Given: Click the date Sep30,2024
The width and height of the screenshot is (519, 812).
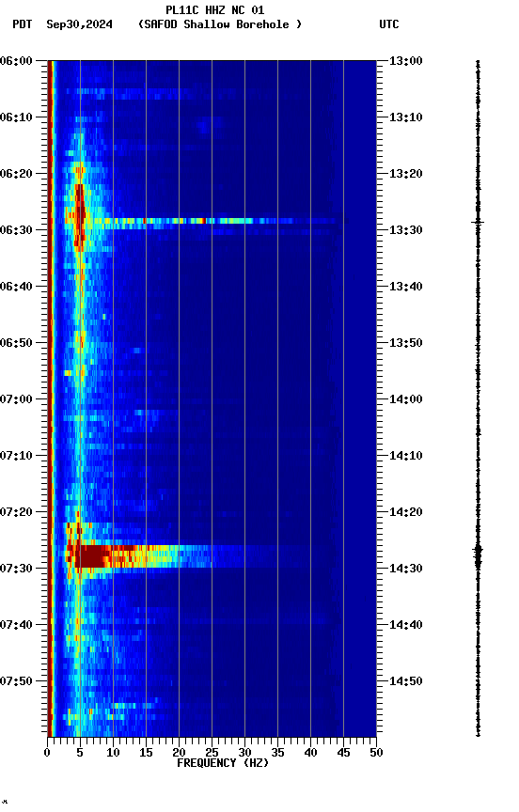Looking at the screenshot, I should [x=79, y=24].
